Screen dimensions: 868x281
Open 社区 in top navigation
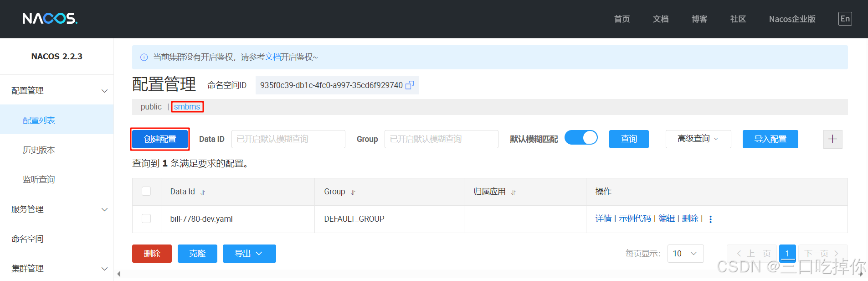click(x=738, y=19)
